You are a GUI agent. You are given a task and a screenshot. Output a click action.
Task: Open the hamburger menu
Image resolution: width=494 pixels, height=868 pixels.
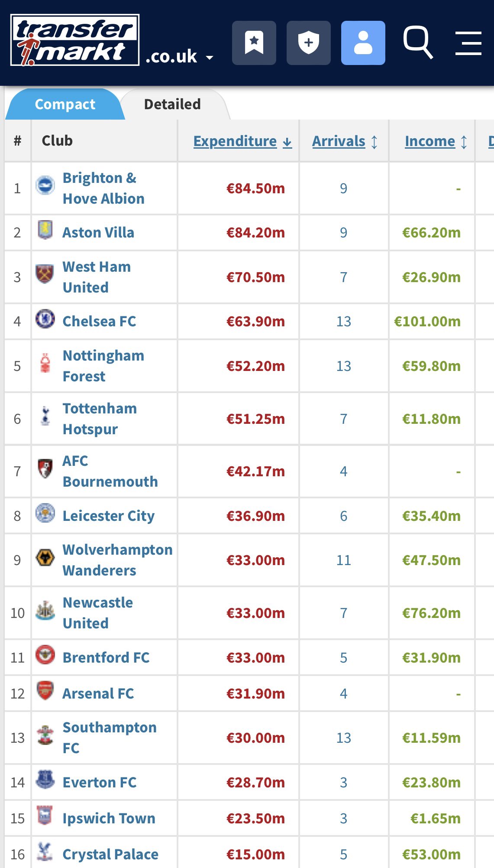pyautogui.click(x=468, y=43)
